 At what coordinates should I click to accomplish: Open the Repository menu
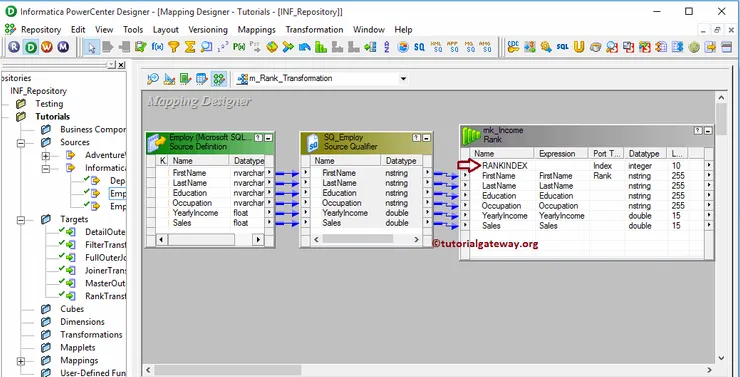coord(41,30)
